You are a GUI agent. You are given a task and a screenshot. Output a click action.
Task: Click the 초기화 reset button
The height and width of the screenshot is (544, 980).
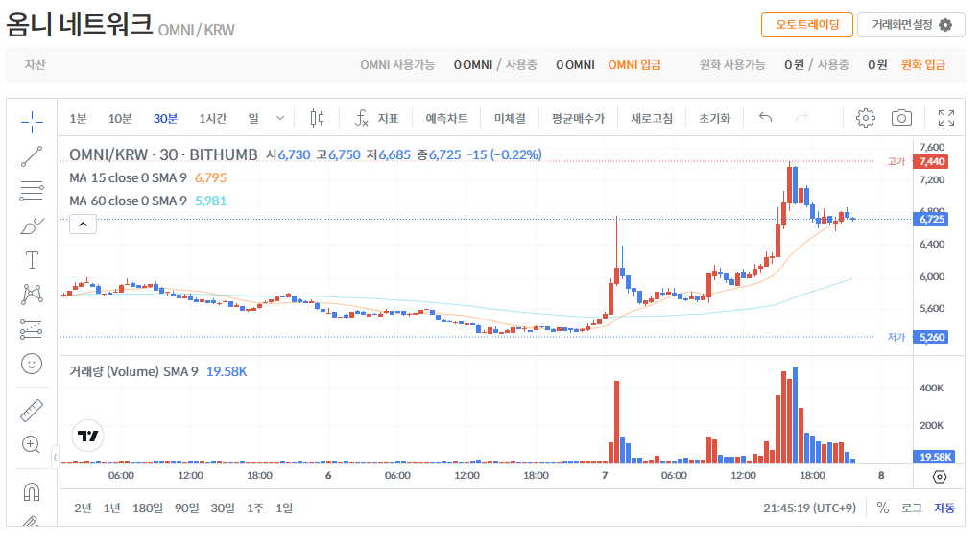[x=714, y=118]
